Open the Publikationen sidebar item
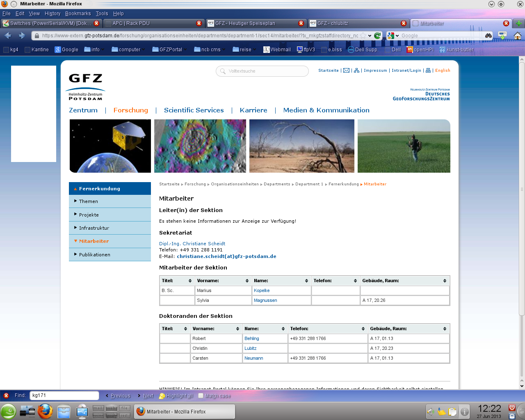 pos(110,255)
